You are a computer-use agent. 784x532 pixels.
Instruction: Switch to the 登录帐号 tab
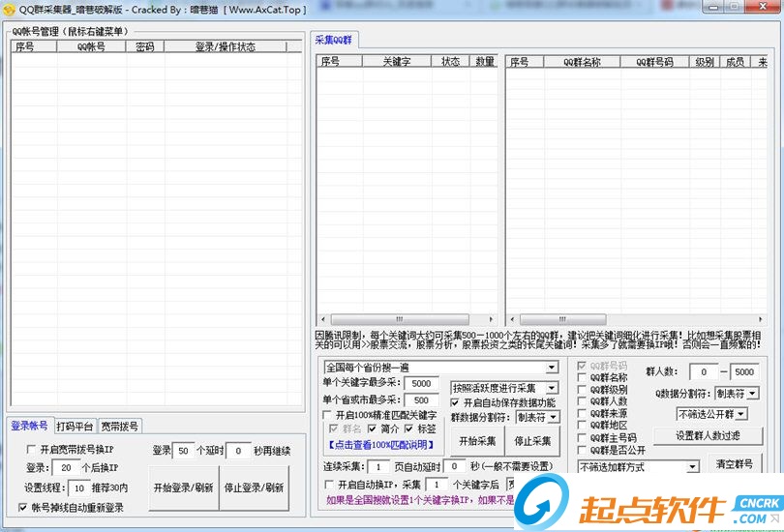tap(29, 425)
